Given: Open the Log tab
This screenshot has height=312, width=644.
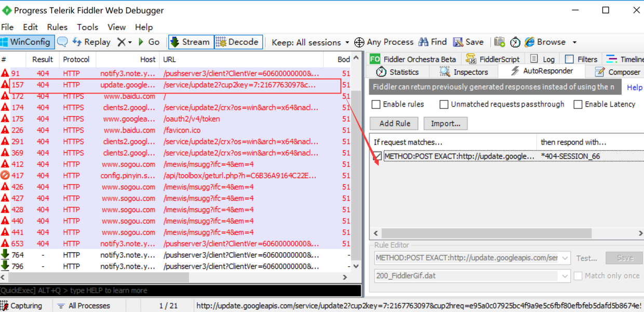Looking at the screenshot, I should pos(543,59).
